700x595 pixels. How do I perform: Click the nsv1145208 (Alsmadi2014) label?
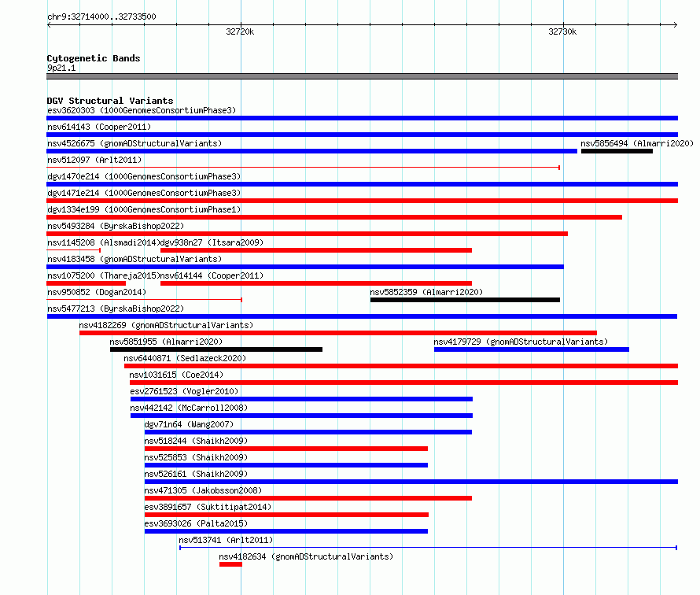[103, 242]
